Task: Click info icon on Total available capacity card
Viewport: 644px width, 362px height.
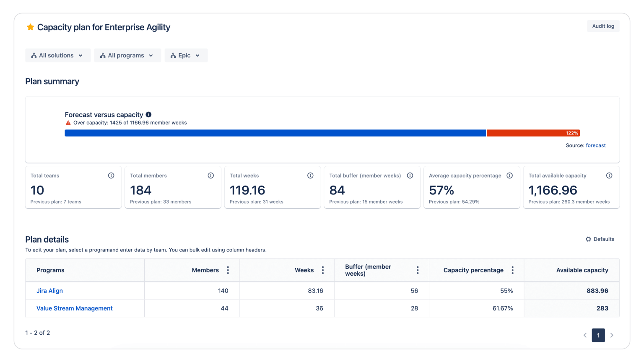Action: (609, 176)
